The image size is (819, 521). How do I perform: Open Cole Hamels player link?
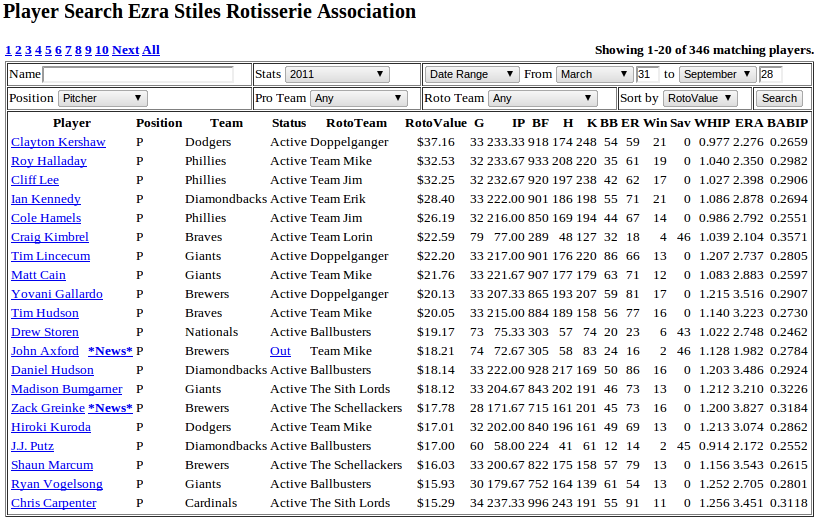46,218
